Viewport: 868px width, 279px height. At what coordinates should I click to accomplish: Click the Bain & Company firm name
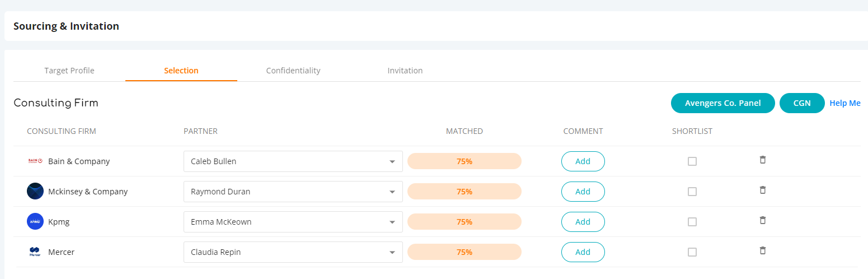click(x=79, y=161)
